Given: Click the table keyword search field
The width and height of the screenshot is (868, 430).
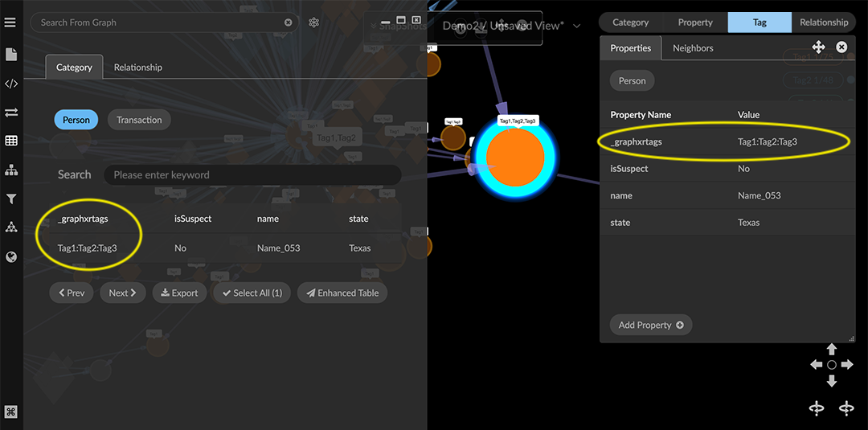Looking at the screenshot, I should (253, 174).
